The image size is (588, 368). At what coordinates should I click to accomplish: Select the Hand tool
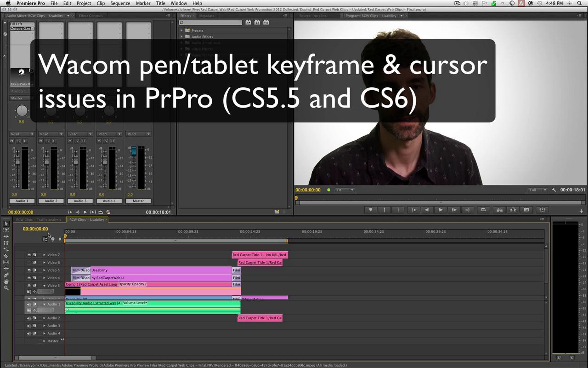tap(6, 281)
